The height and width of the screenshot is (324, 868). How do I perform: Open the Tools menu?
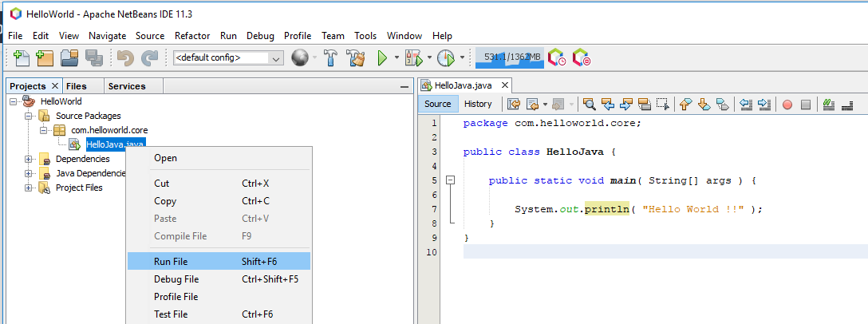365,35
